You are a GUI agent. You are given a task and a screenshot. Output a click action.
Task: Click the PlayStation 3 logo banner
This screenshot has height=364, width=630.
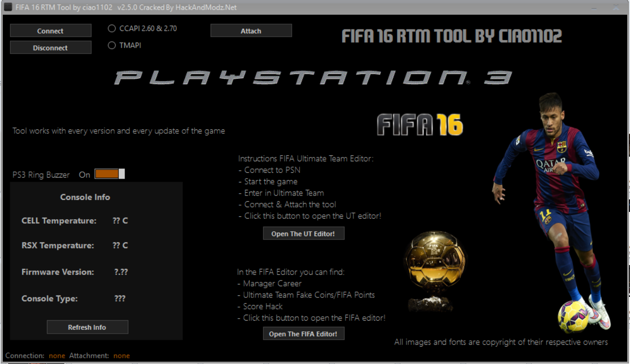click(x=313, y=78)
